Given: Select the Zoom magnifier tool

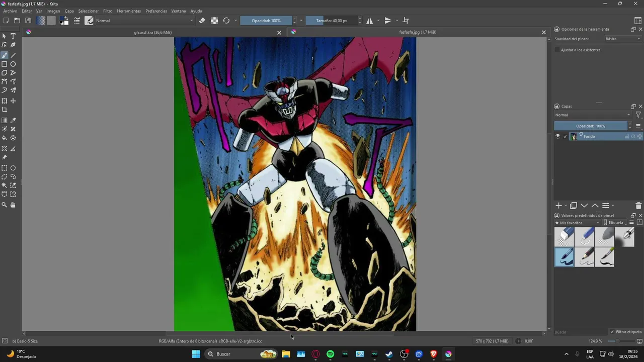Looking at the screenshot, I should 5,205.
